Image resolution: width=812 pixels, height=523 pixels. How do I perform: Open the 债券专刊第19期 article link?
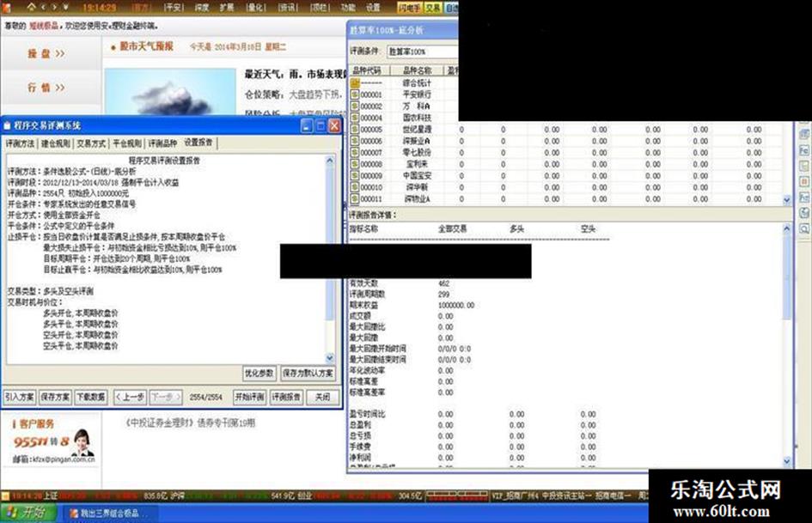190,423
